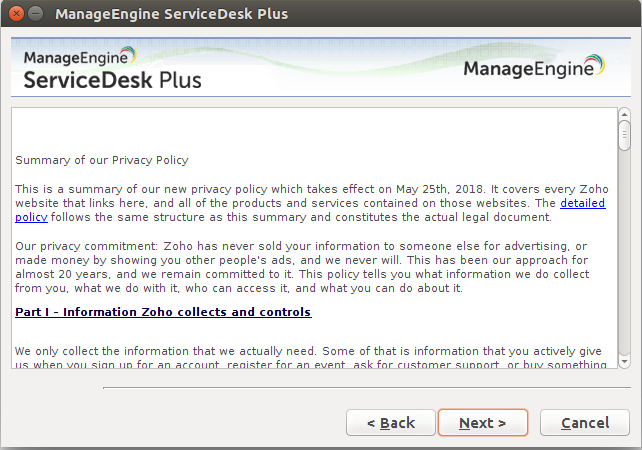The height and width of the screenshot is (450, 642).
Task: Click the ManageEngine ServiceDesk Plus logo
Action: click(x=111, y=68)
